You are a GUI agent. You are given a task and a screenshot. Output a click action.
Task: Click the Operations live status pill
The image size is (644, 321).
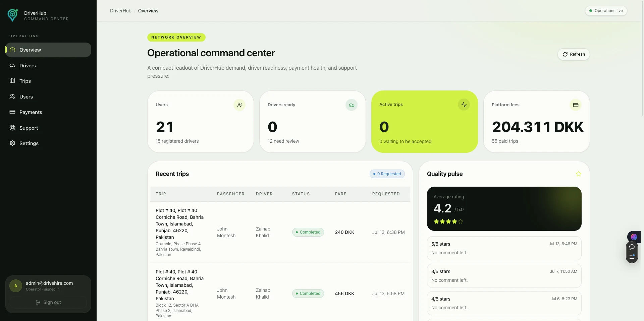[x=606, y=11]
